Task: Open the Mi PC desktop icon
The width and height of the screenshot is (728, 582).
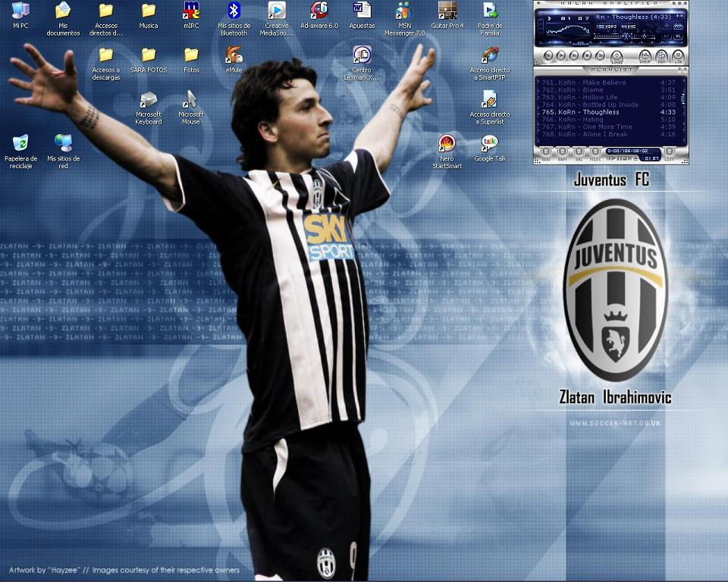Action: click(20, 15)
